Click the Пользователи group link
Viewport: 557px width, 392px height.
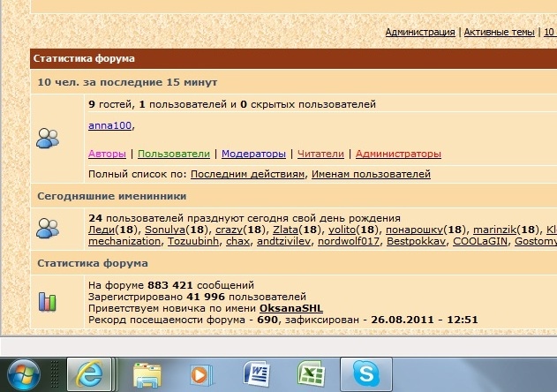pos(174,154)
